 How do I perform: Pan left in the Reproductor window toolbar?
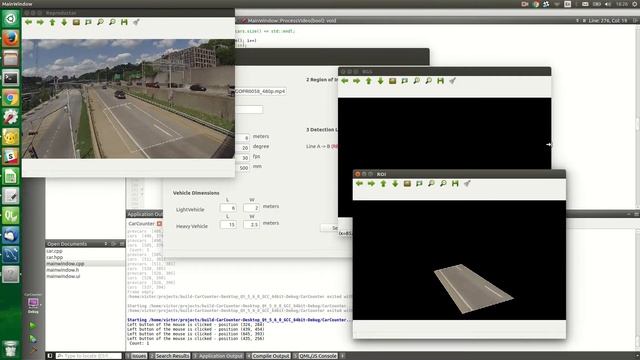[x=29, y=22]
